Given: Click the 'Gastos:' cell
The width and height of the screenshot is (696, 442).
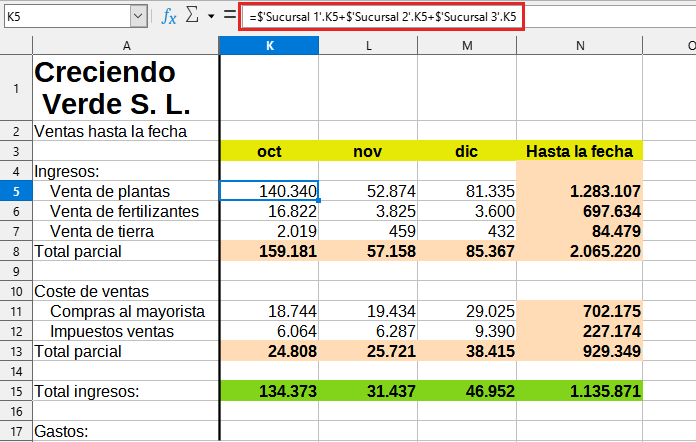Looking at the screenshot, I should click(x=126, y=431).
